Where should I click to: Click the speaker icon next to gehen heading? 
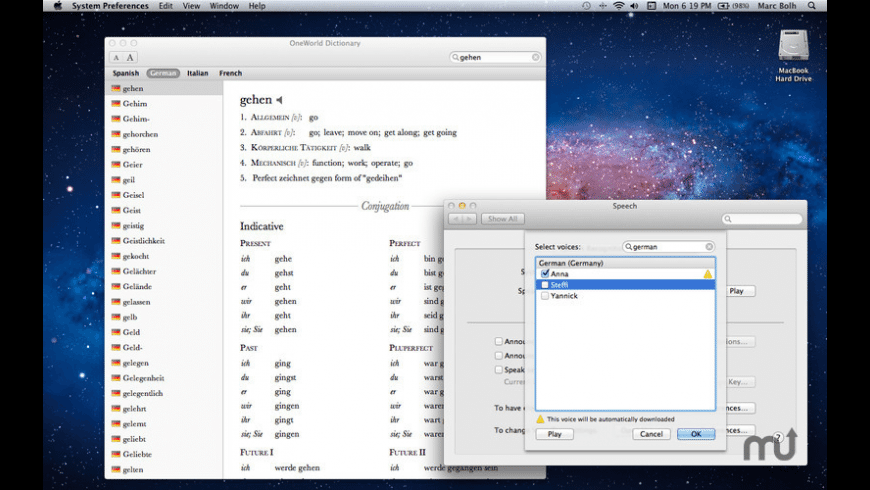(x=280, y=100)
